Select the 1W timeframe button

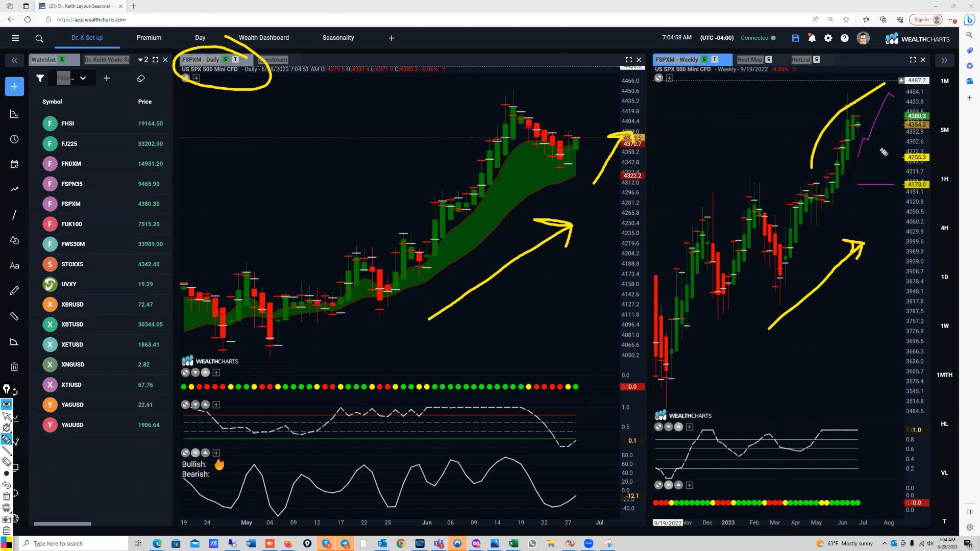[945, 326]
